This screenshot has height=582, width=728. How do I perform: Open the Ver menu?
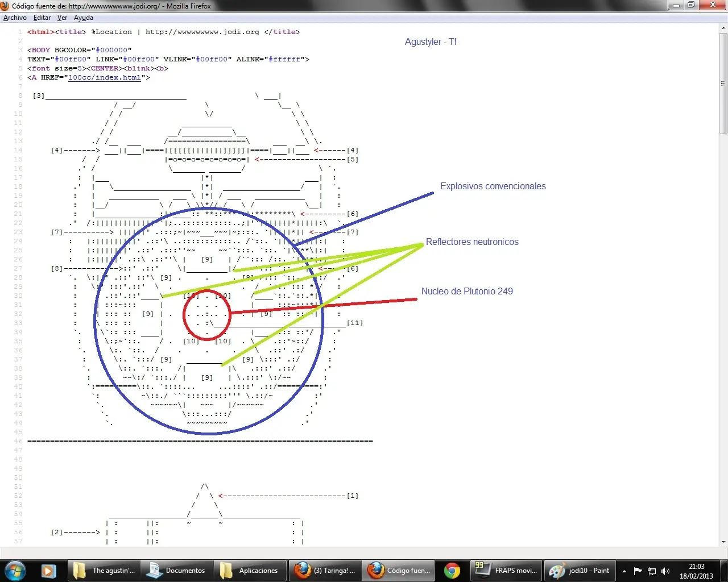(x=62, y=18)
